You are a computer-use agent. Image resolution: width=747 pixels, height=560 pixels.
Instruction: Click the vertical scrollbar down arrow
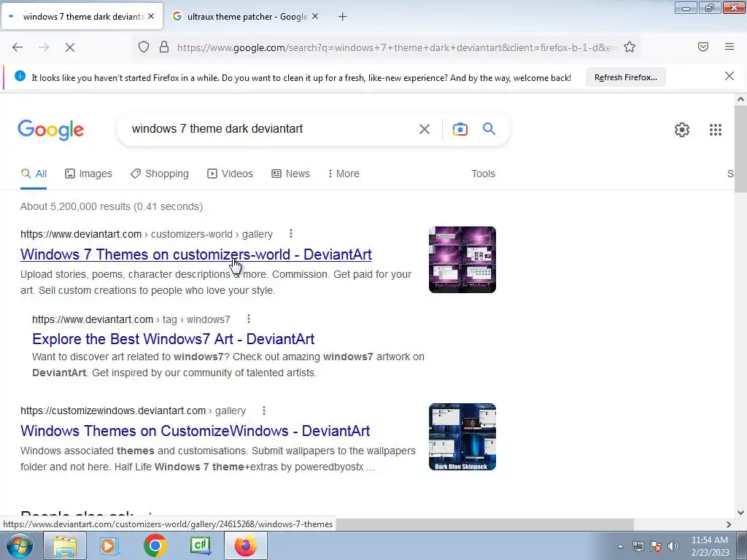[740, 513]
